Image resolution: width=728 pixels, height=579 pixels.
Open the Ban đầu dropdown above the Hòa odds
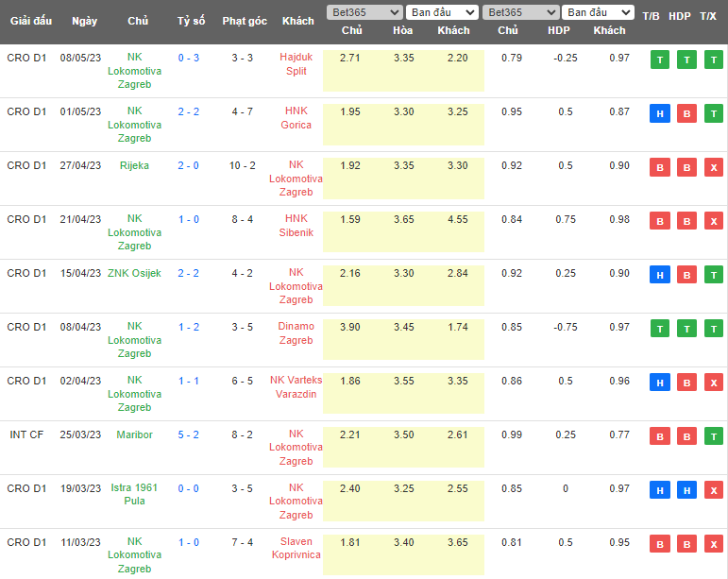pyautogui.click(x=441, y=12)
